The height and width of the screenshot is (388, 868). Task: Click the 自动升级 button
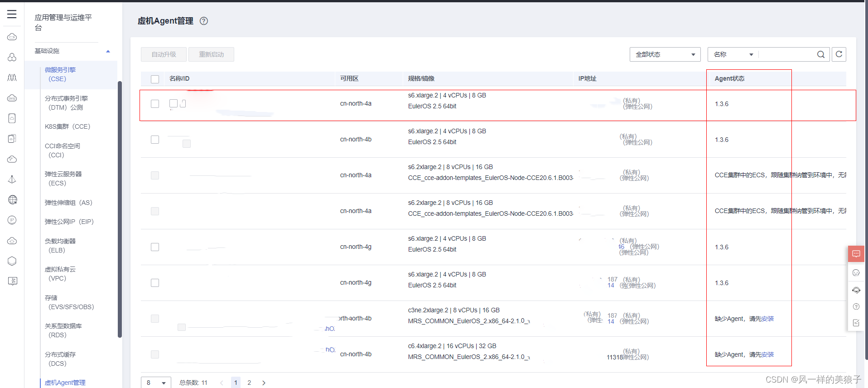164,54
